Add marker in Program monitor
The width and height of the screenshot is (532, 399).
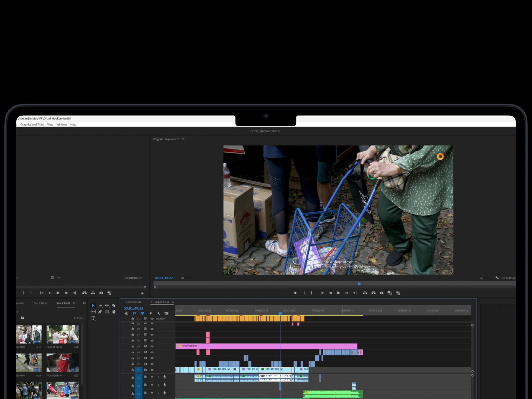pos(295,293)
